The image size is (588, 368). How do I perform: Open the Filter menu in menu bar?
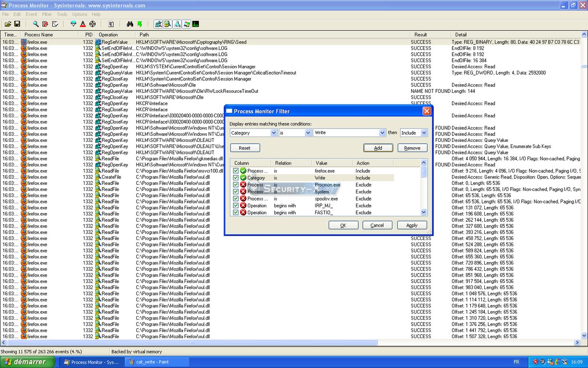47,14
